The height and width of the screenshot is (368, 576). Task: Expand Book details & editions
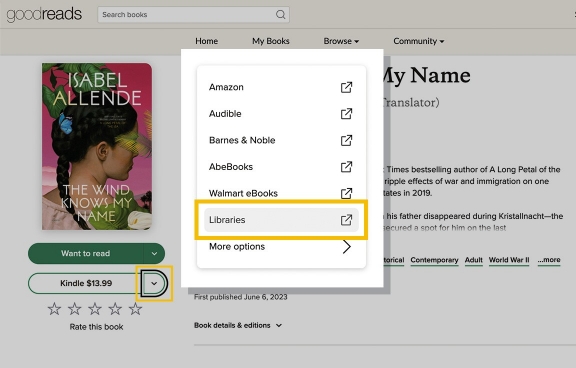[238, 325]
